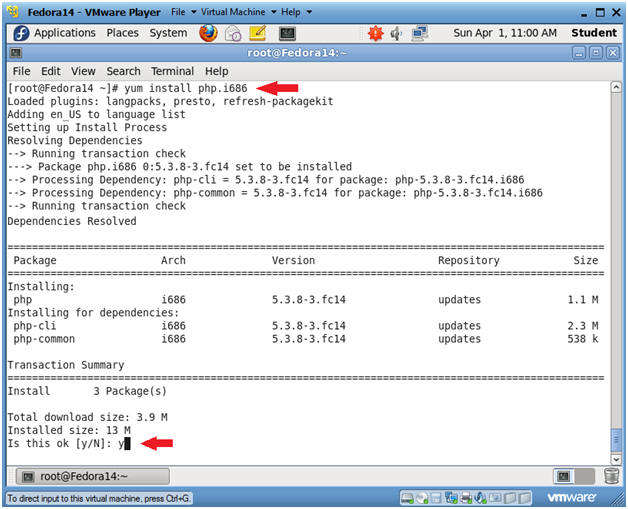Viewport: 628px width, 509px height.
Task: Open the terminal Search menu
Action: pyautogui.click(x=123, y=71)
